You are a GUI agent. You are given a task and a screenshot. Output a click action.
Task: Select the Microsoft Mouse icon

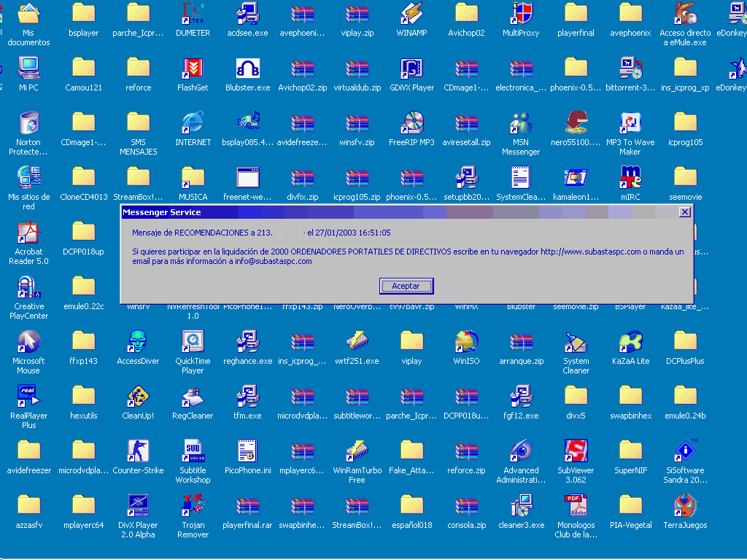(28, 342)
